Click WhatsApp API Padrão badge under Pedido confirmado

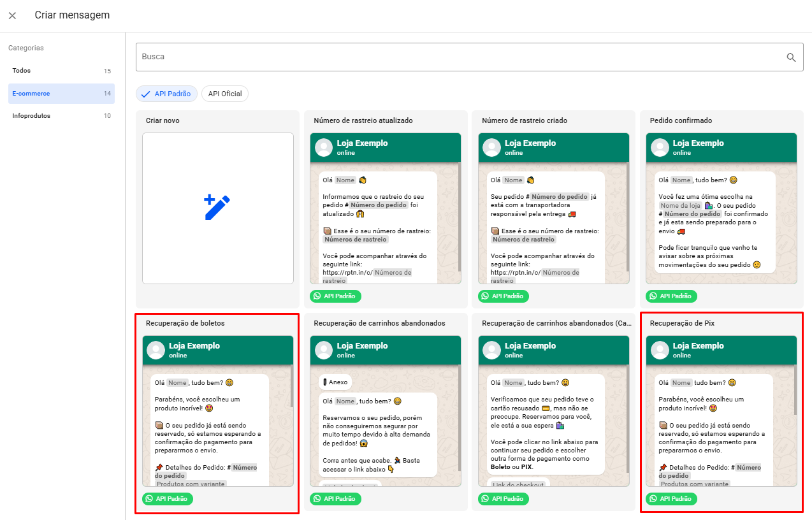click(671, 296)
